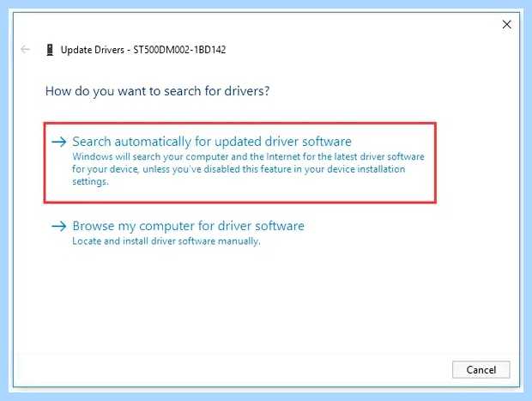Click the heading How do you want to search for drivers?
The image size is (532, 401).
tap(157, 91)
